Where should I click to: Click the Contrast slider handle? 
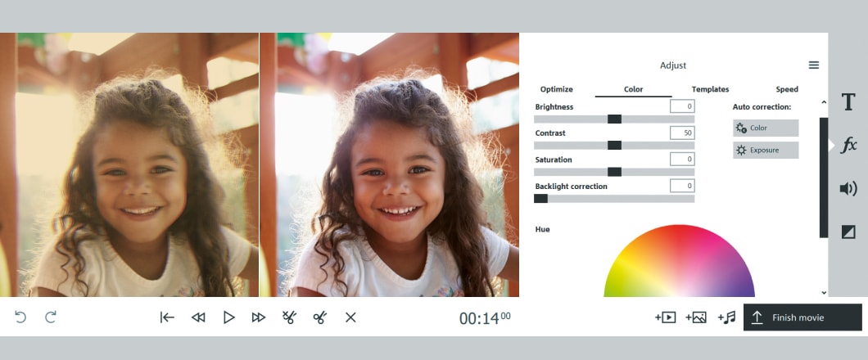coord(614,146)
